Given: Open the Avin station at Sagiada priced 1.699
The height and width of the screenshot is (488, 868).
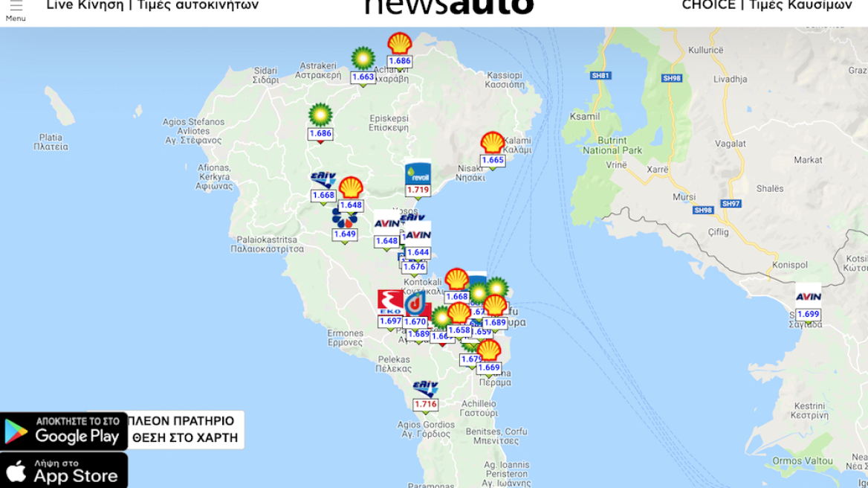Looking at the screenshot, I should [x=808, y=297].
